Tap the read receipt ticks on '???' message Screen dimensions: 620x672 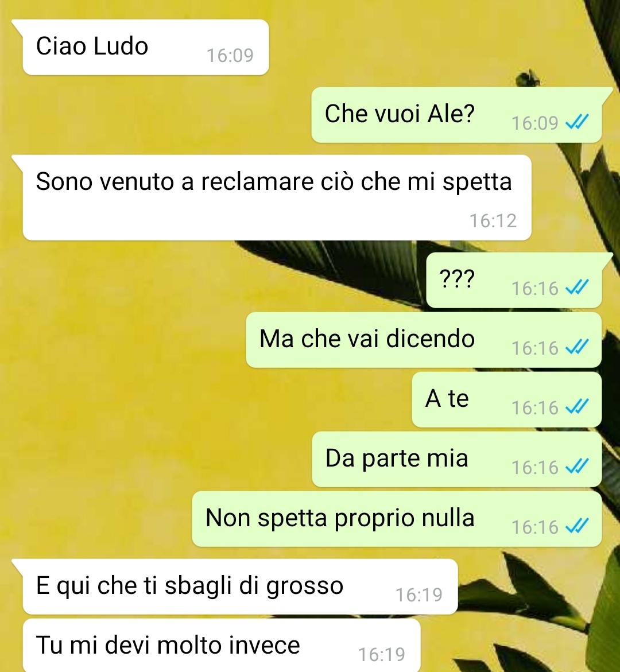577,287
